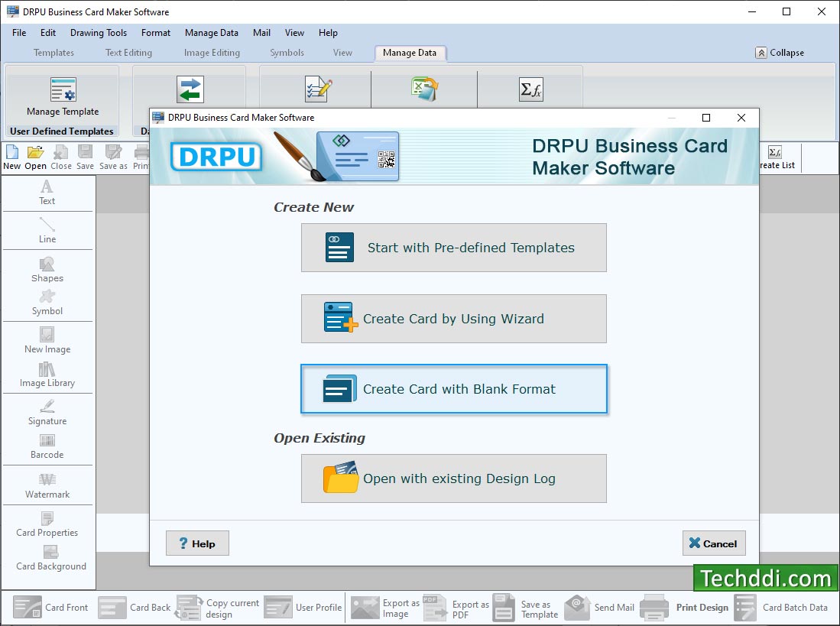Open the View menu

[294, 33]
